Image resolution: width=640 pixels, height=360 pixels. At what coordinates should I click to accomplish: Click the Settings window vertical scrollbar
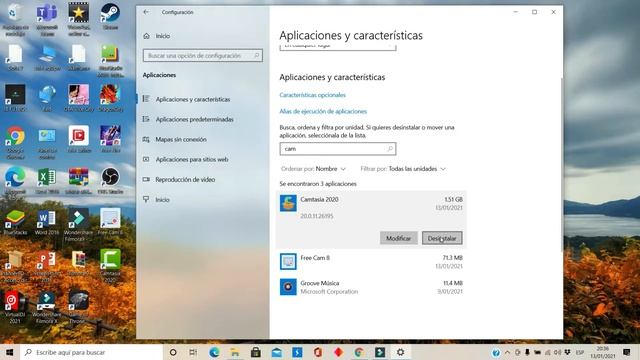(561, 163)
